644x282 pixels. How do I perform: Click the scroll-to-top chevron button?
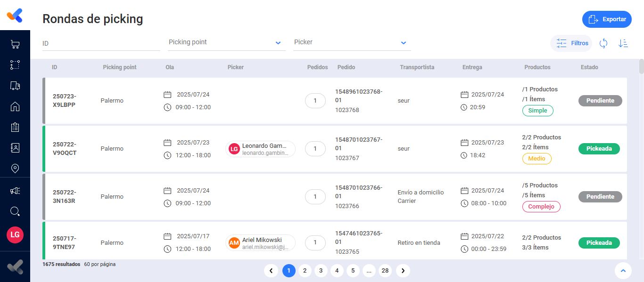click(x=623, y=271)
